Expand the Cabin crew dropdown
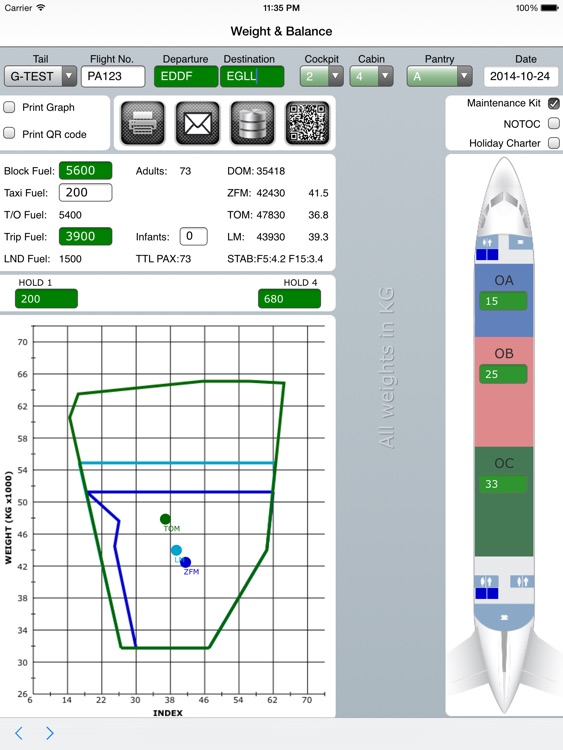 tap(371, 76)
